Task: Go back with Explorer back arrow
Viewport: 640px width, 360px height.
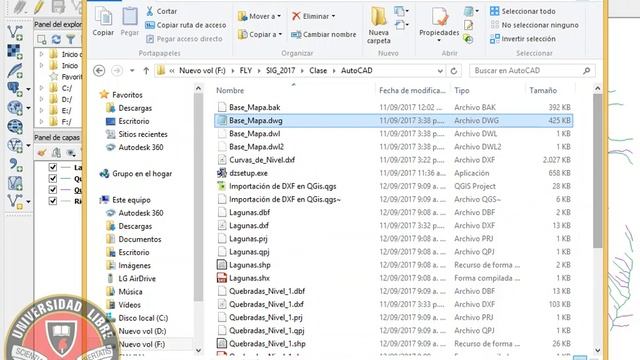Action: (x=99, y=71)
